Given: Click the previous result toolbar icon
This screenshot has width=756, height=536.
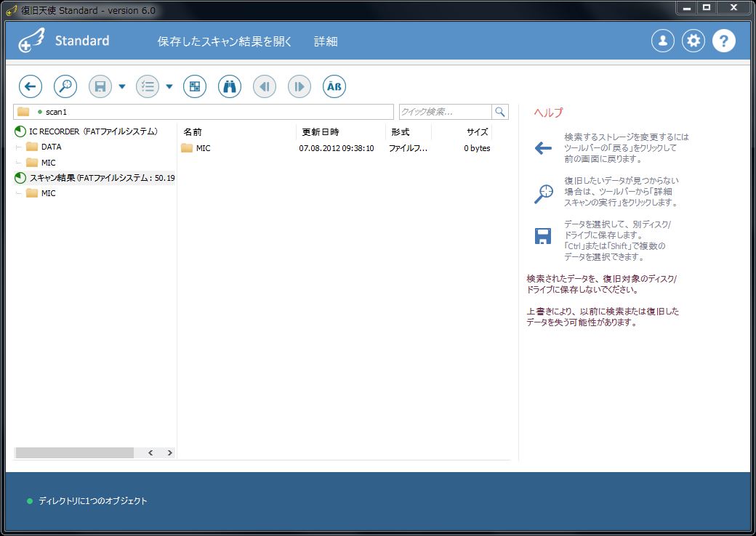Looking at the screenshot, I should coord(265,86).
